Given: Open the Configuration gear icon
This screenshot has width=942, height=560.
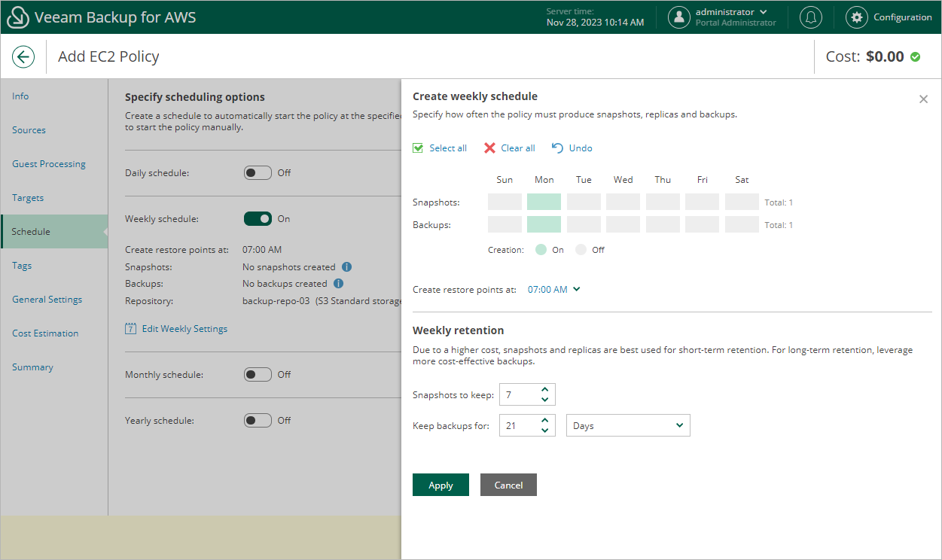Looking at the screenshot, I should click(x=856, y=17).
